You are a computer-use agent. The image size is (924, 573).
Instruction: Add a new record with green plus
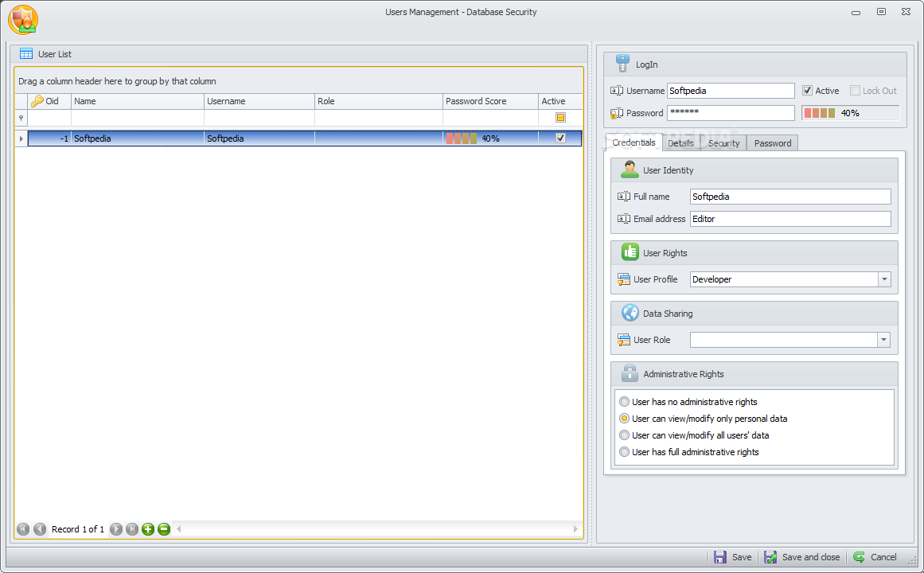pyautogui.click(x=148, y=528)
